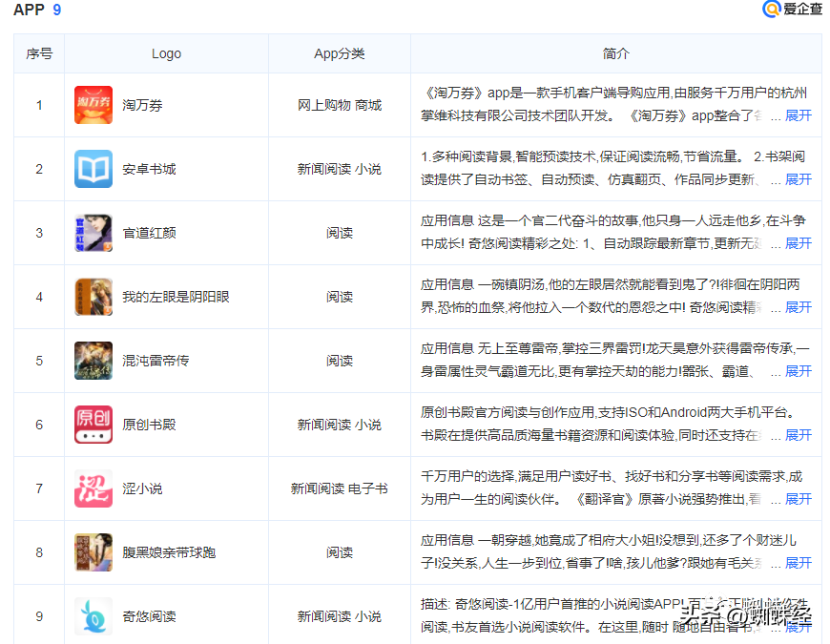Expand the 安卓书城 description text
The height and width of the screenshot is (644, 830).
click(798, 179)
